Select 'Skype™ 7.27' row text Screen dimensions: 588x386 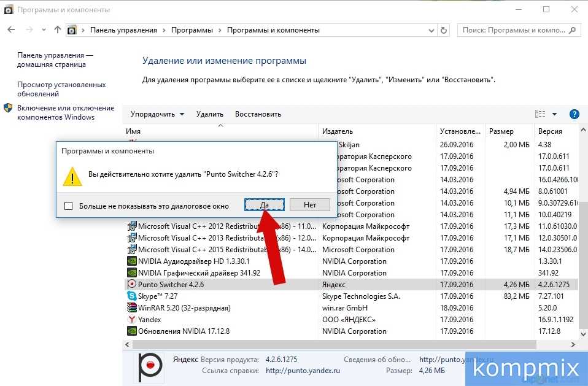[x=158, y=296]
